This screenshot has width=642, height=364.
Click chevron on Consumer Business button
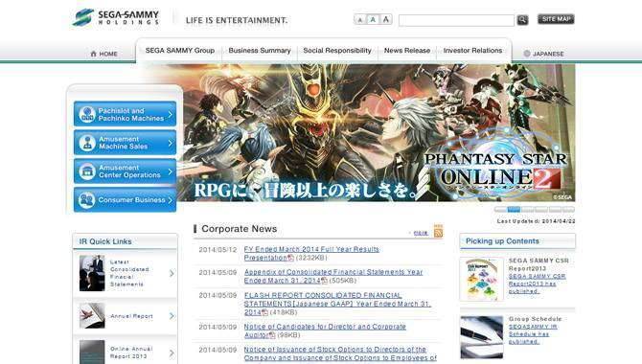171,200
